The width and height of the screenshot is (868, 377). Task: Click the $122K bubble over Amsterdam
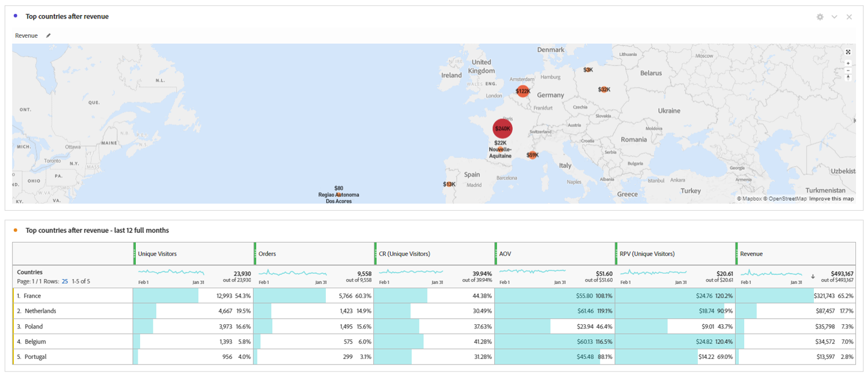point(522,91)
